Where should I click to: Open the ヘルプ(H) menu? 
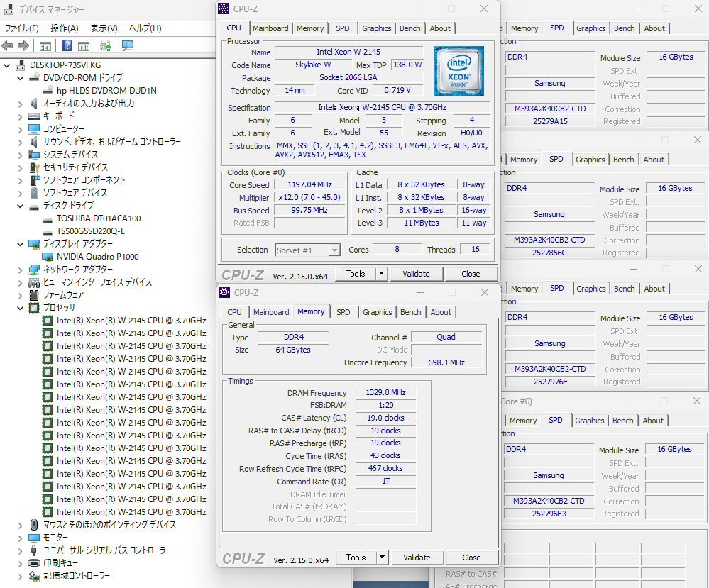(x=145, y=28)
